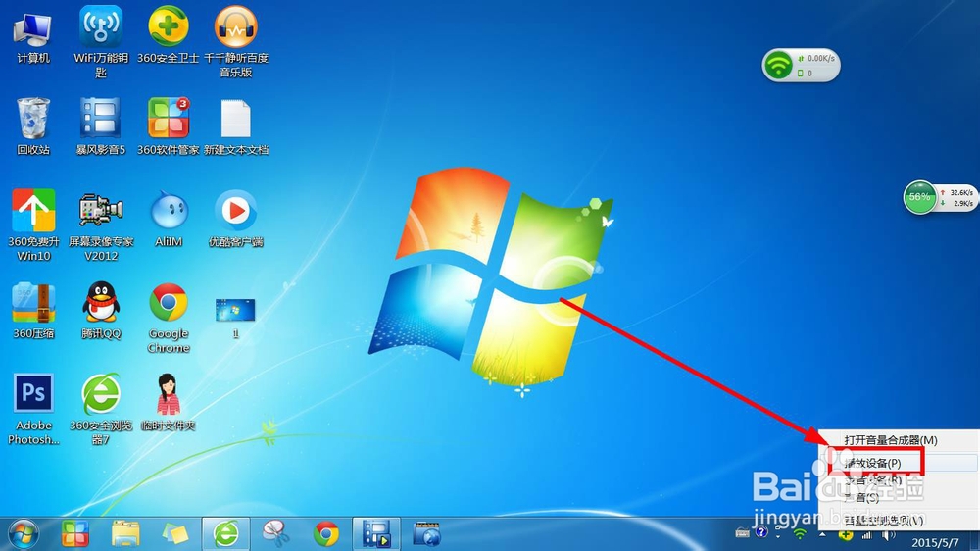Click the network signal tray icon

(867, 535)
